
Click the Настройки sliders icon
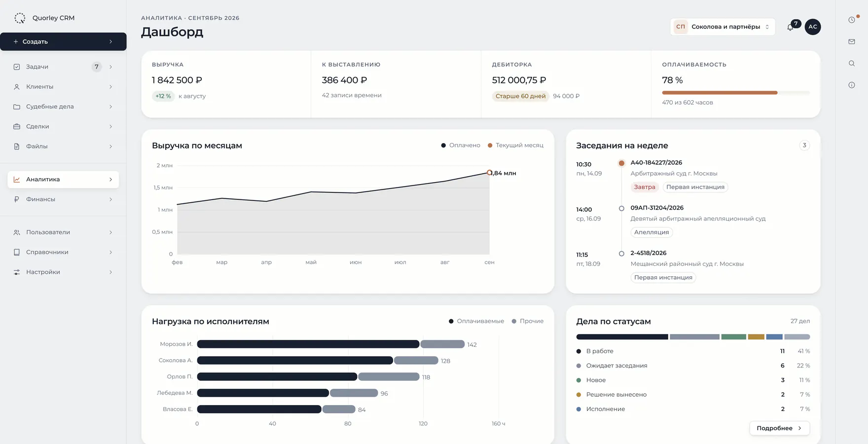[x=17, y=272]
